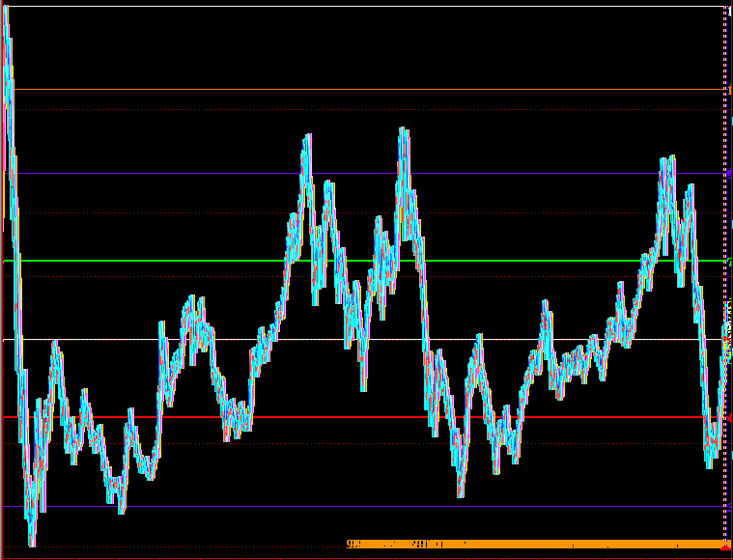Image resolution: width=733 pixels, height=560 pixels.
Task: Select the solid orange horizontal line near top
Action: pos(290,89)
